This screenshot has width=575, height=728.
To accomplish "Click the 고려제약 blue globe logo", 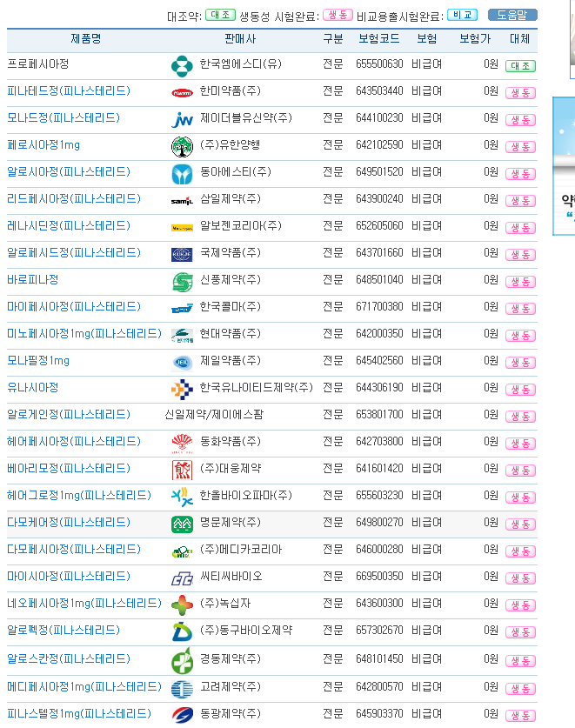I will pyautogui.click(x=182, y=689).
